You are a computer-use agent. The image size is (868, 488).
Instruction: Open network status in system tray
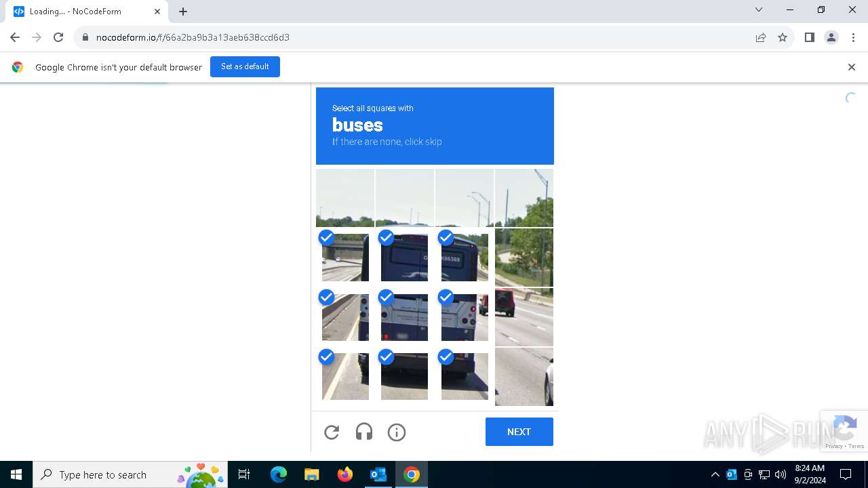click(x=764, y=474)
